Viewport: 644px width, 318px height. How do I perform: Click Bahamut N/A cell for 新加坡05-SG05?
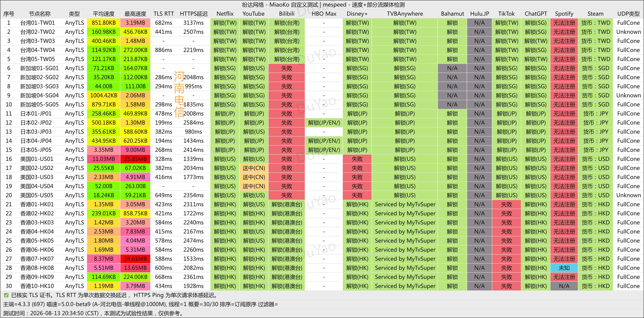coord(452,104)
